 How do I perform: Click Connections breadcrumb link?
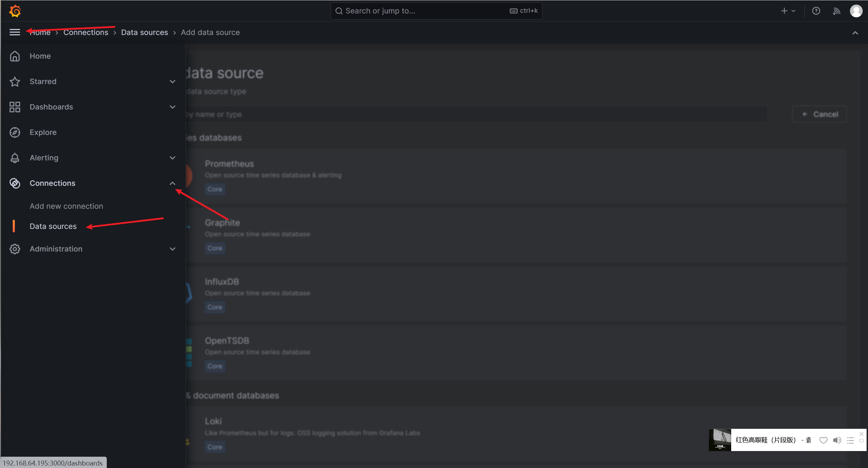click(x=86, y=32)
